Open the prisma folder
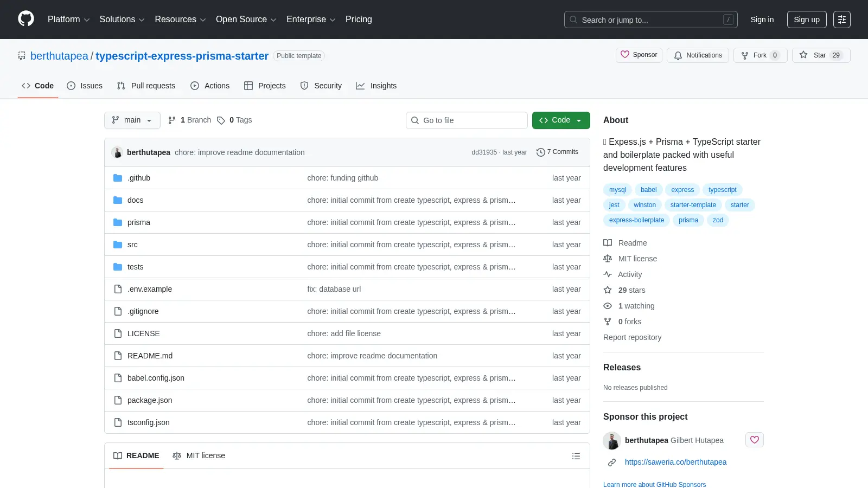868x488 pixels. tap(139, 222)
